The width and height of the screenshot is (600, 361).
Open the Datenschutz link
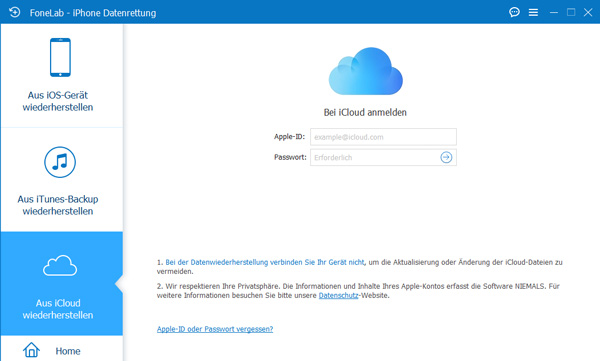click(x=338, y=296)
